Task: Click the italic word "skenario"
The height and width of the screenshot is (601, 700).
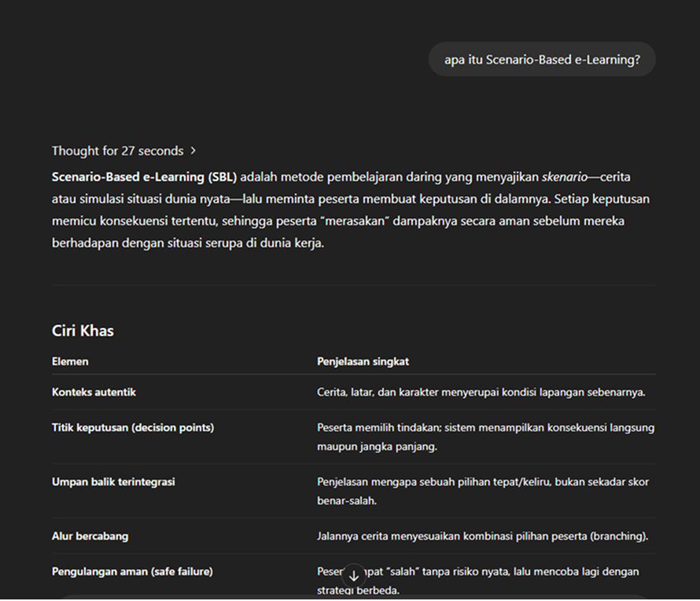Action: 565,176
